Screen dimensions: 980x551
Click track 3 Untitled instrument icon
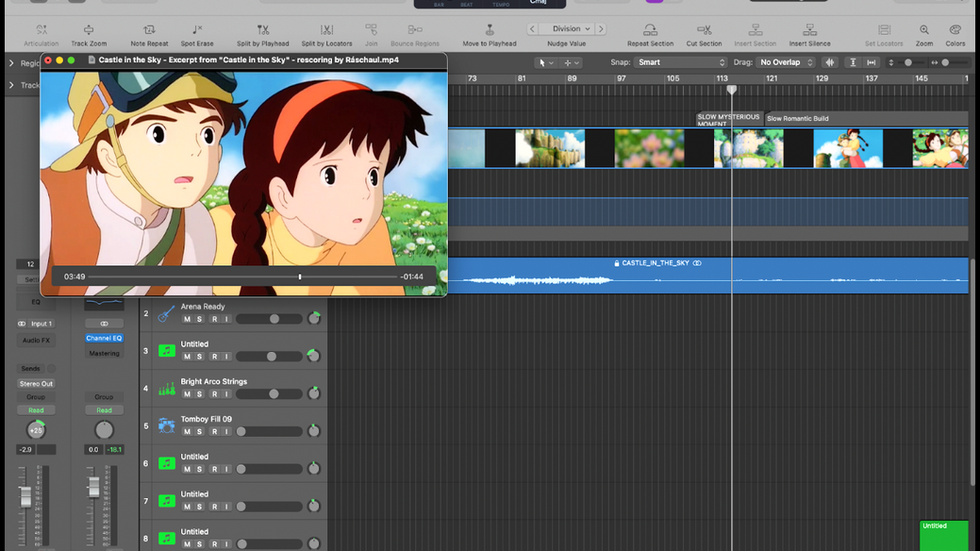click(166, 351)
